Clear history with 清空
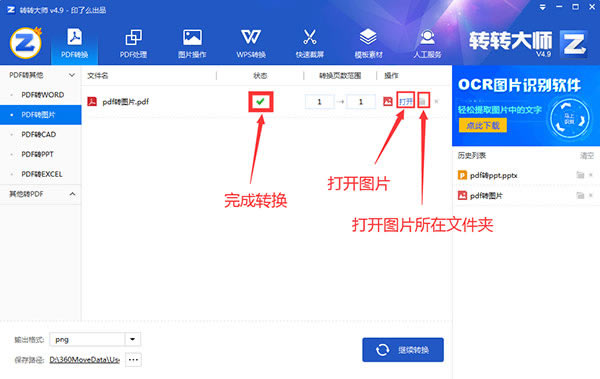 point(587,155)
